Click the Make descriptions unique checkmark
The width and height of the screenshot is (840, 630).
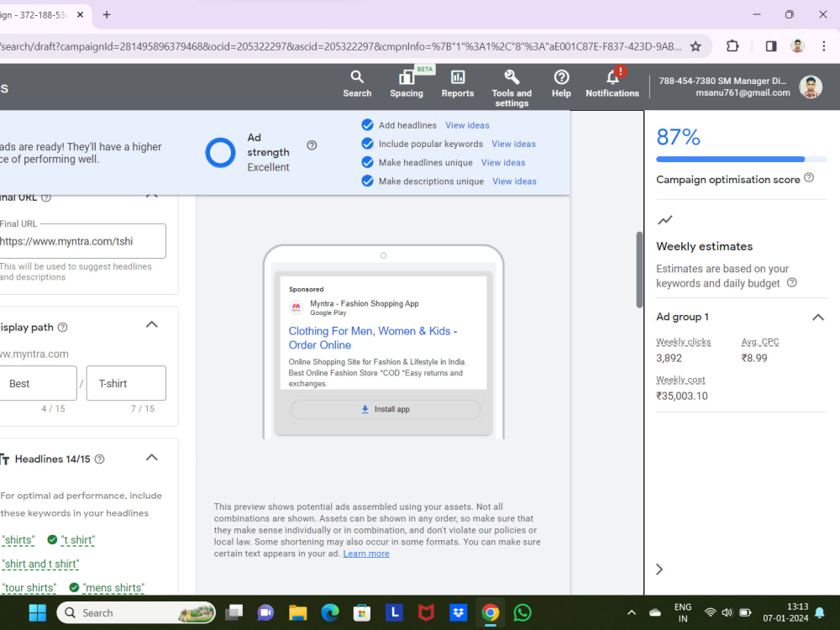[x=368, y=181]
